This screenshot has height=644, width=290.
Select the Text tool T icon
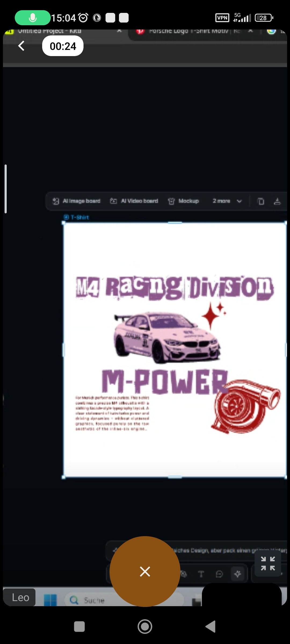(x=201, y=574)
